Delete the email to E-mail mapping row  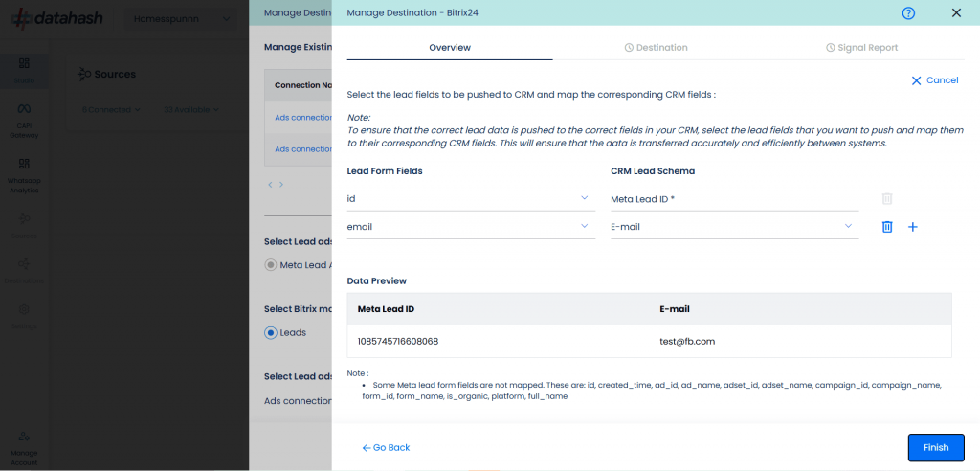click(x=887, y=227)
